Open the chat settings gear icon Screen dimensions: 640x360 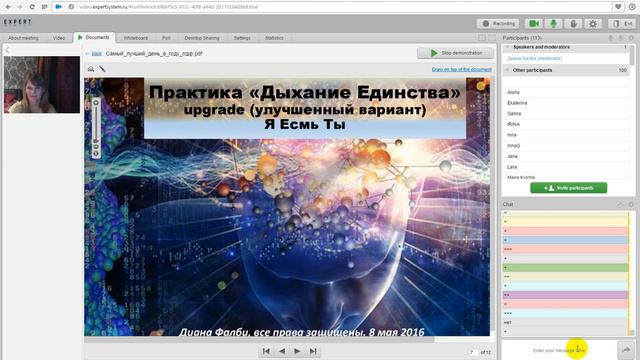pos(631,204)
